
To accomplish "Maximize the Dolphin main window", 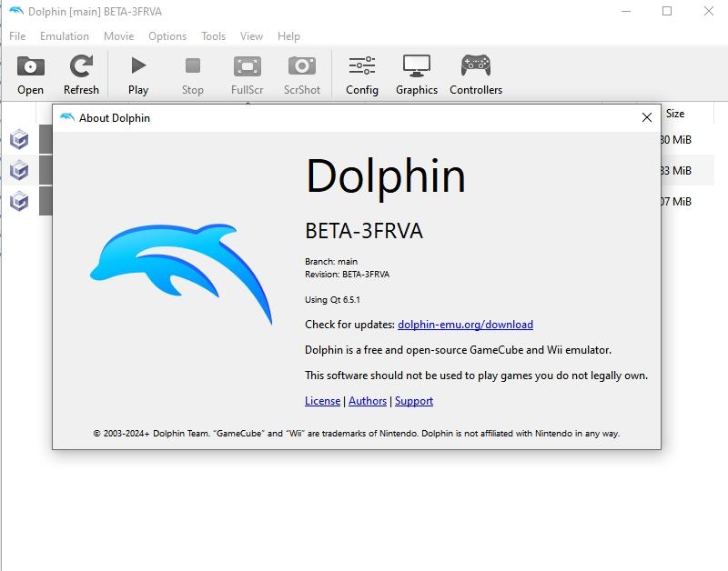I will 667,11.
